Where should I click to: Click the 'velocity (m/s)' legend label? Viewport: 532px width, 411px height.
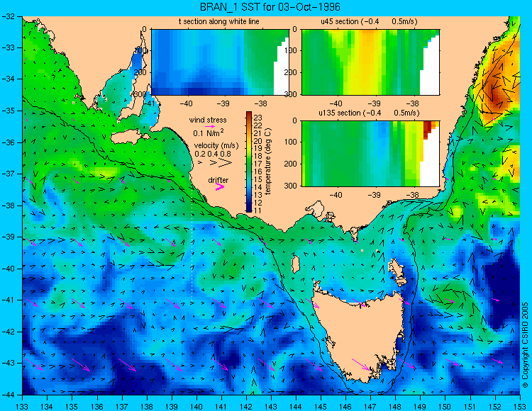point(216,145)
